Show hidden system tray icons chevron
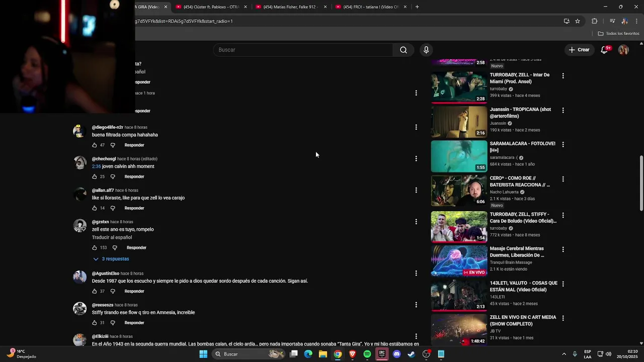The height and width of the screenshot is (362, 644). [x=563, y=354]
